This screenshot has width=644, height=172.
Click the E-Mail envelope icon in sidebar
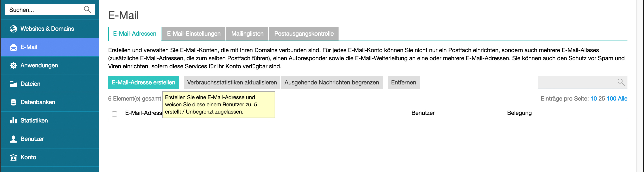point(13,47)
